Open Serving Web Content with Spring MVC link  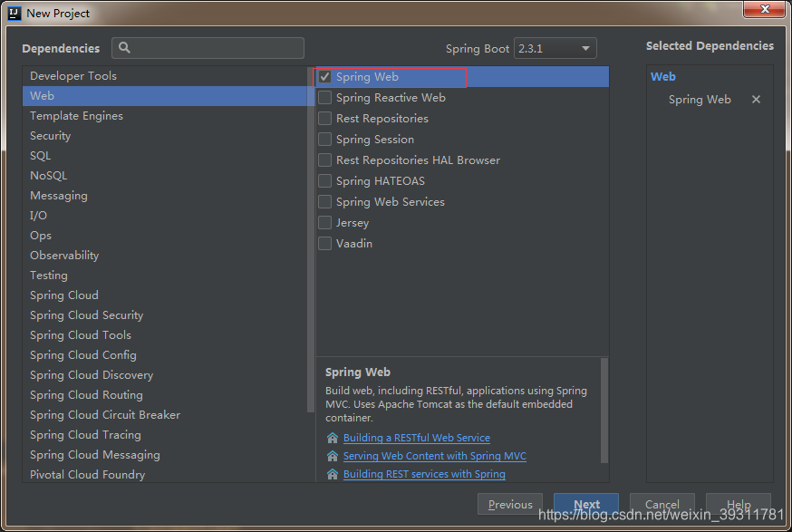click(x=435, y=456)
